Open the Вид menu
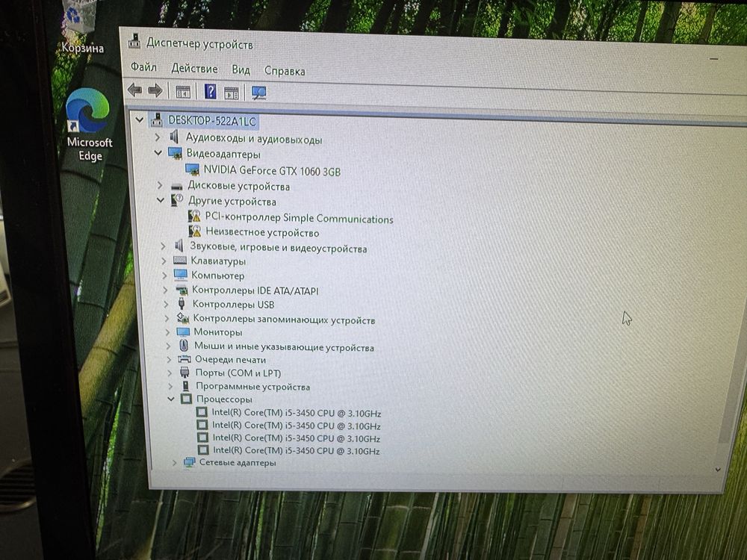Image resolution: width=747 pixels, height=560 pixels. point(241,70)
